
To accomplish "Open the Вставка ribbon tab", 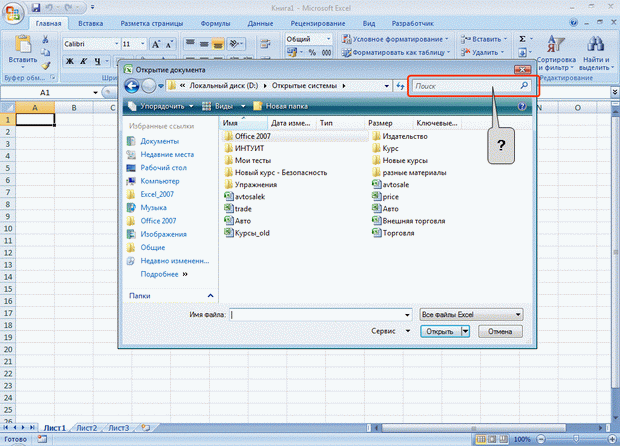I will pyautogui.click(x=91, y=23).
